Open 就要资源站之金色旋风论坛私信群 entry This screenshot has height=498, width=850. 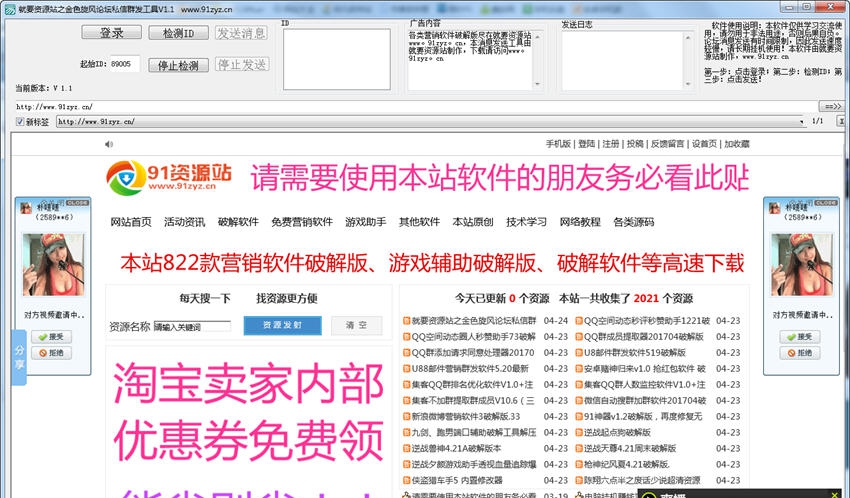tap(474, 321)
